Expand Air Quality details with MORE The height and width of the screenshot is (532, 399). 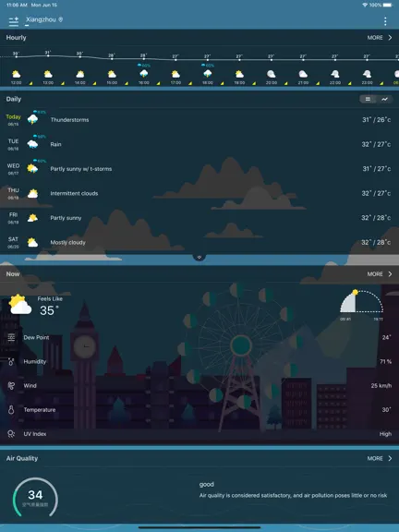point(380,459)
